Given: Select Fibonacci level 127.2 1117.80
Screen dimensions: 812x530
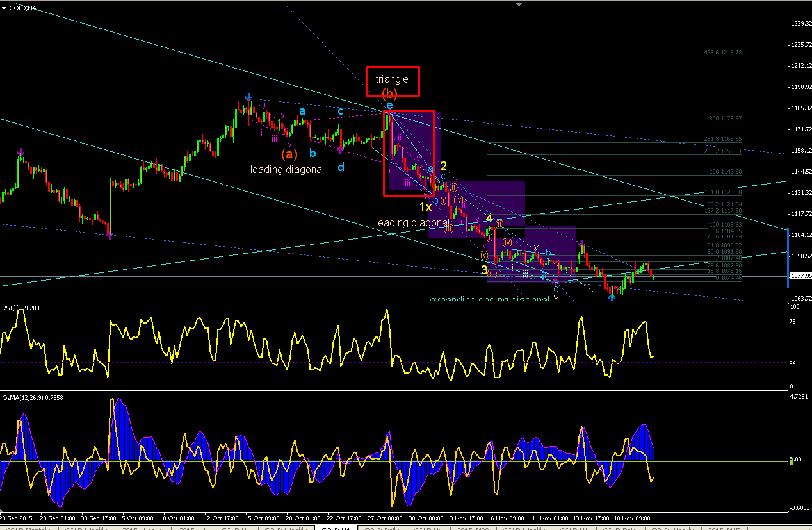Looking at the screenshot, I should pos(723,211).
